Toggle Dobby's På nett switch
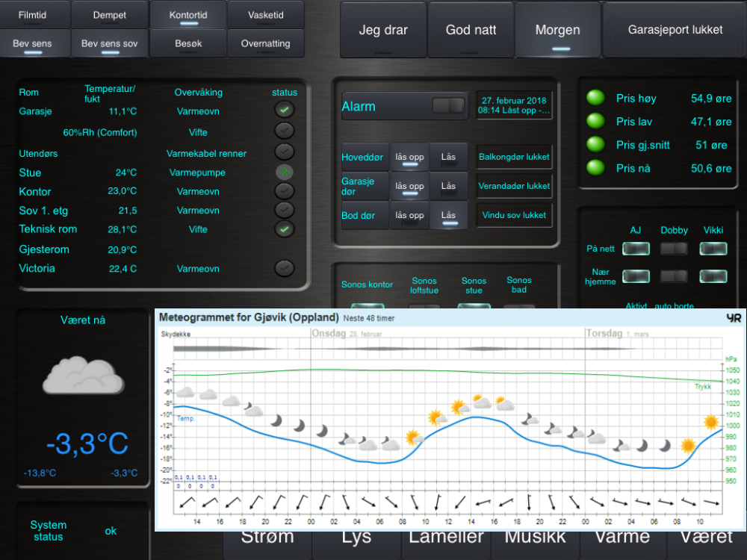This screenshot has width=747, height=560. pyautogui.click(x=674, y=249)
